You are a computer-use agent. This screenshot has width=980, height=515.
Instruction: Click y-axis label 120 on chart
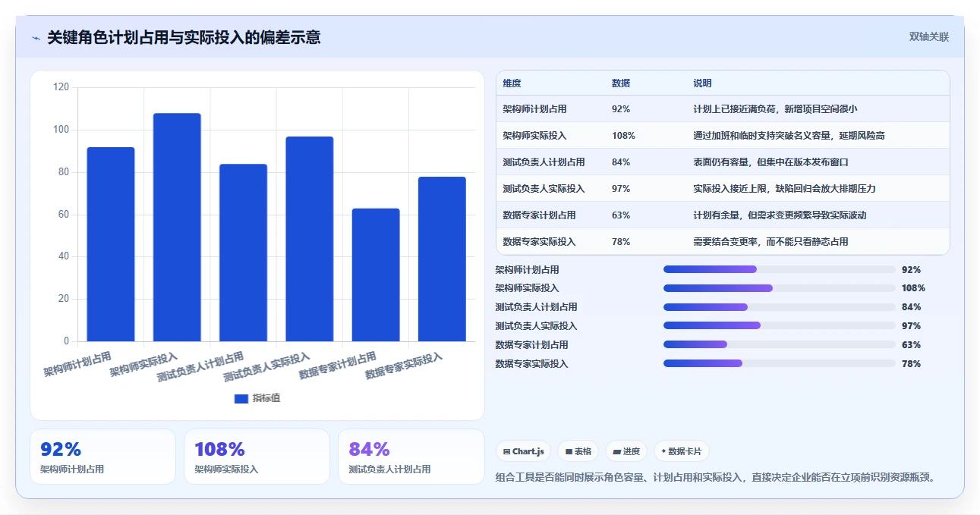coord(61,87)
